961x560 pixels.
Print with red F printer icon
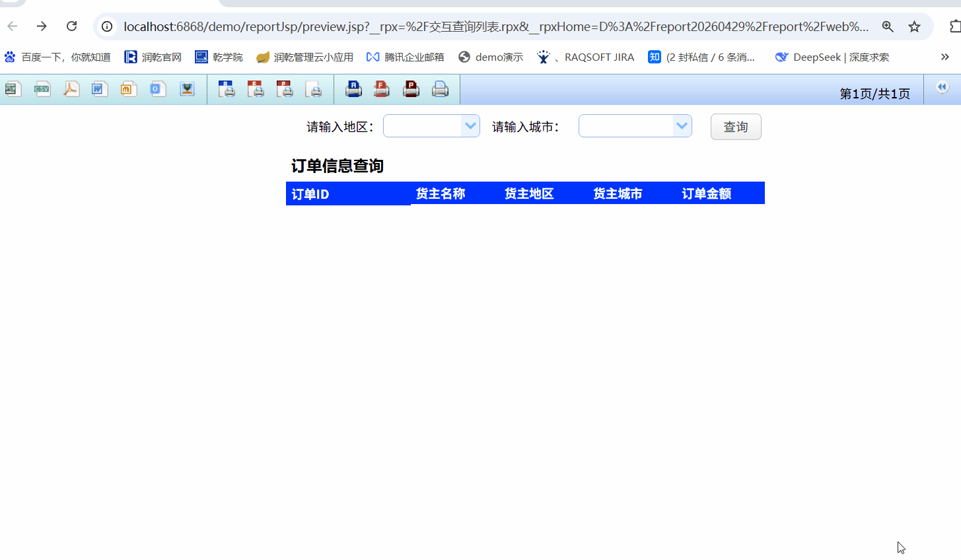382,88
